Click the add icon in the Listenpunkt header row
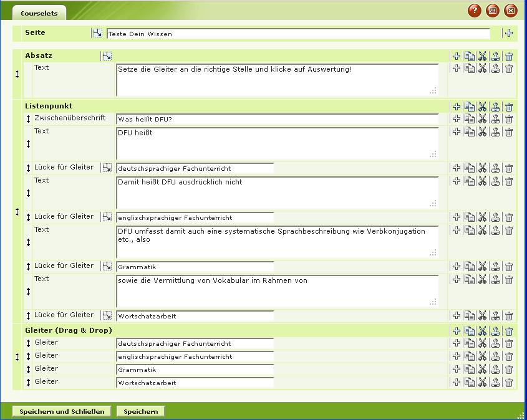The width and height of the screenshot is (527, 420). click(456, 107)
